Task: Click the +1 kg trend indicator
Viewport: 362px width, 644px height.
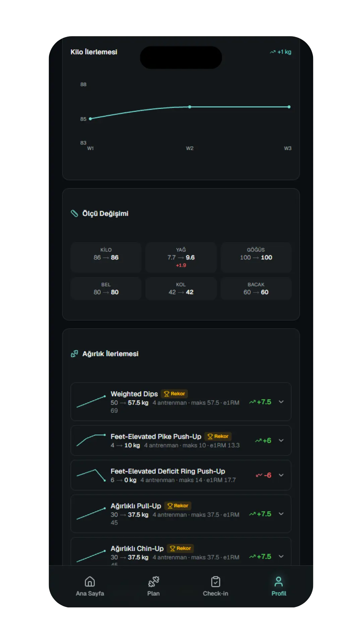Action: [281, 52]
